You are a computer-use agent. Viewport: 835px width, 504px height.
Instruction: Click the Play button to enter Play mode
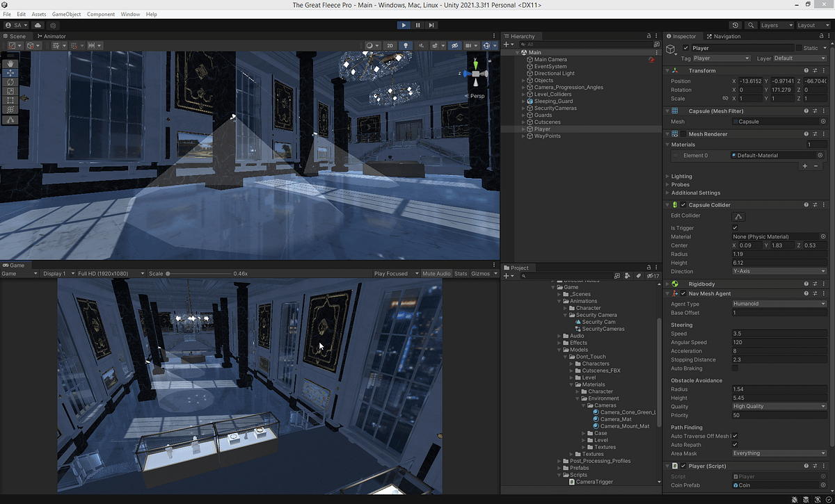point(404,24)
